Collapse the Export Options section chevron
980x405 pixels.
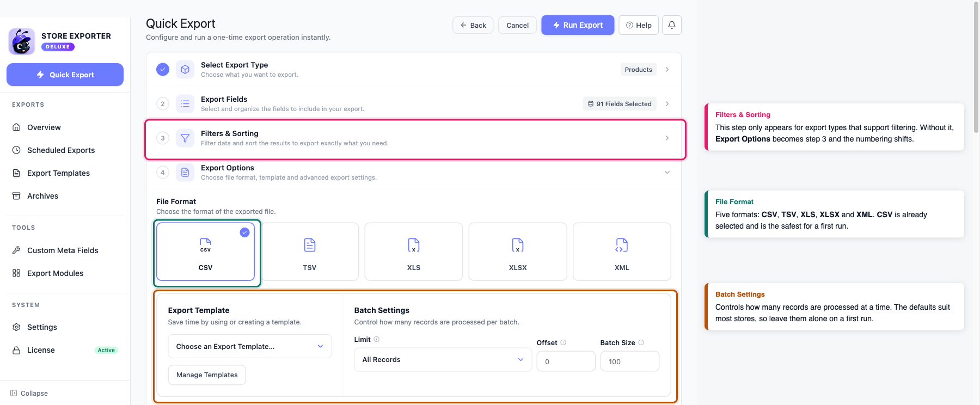[667, 173]
